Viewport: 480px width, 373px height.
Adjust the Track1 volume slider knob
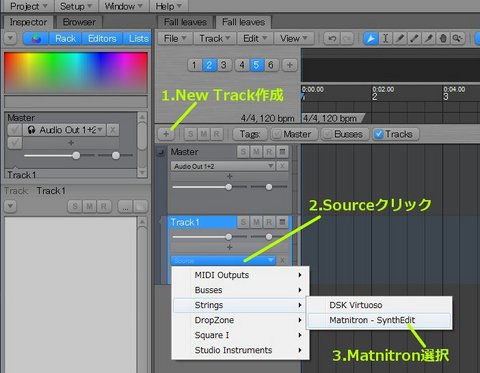point(228,237)
